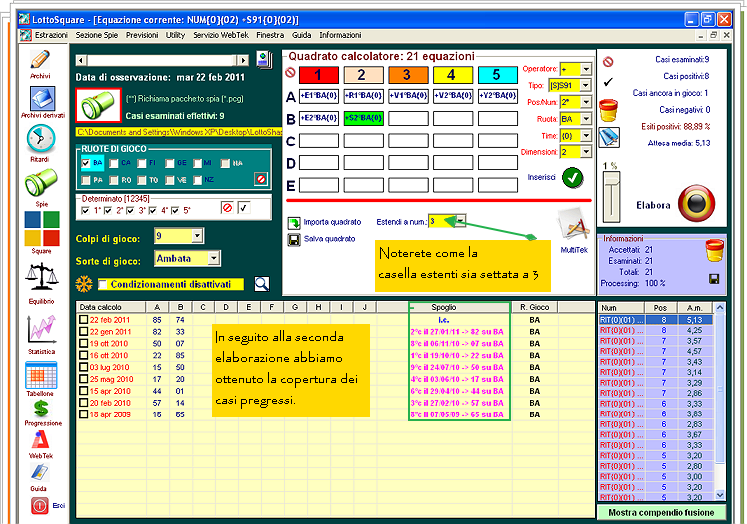
Task: Open the Time (0) dropdown
Action: pos(586,136)
